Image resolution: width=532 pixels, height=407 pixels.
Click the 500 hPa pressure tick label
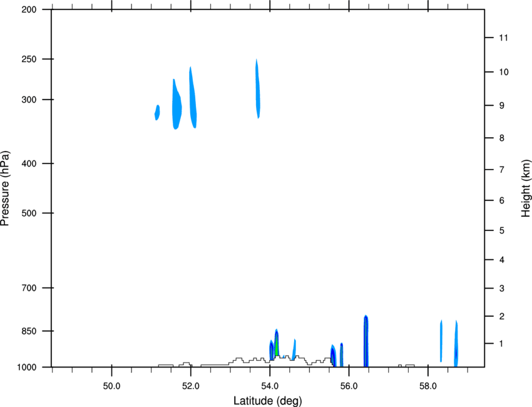click(29, 213)
